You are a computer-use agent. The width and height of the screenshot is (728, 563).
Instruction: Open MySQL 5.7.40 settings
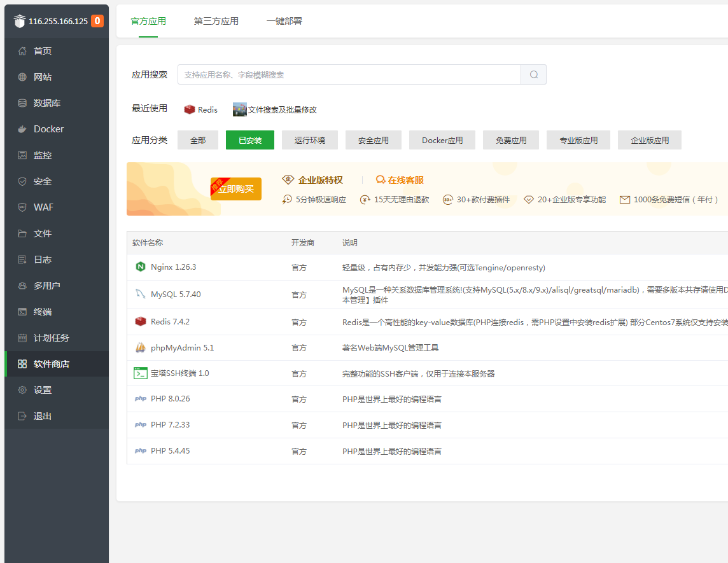176,295
